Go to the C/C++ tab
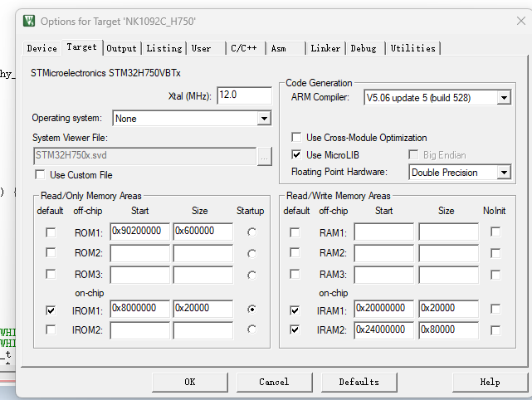This screenshot has height=400, width=532. click(244, 48)
